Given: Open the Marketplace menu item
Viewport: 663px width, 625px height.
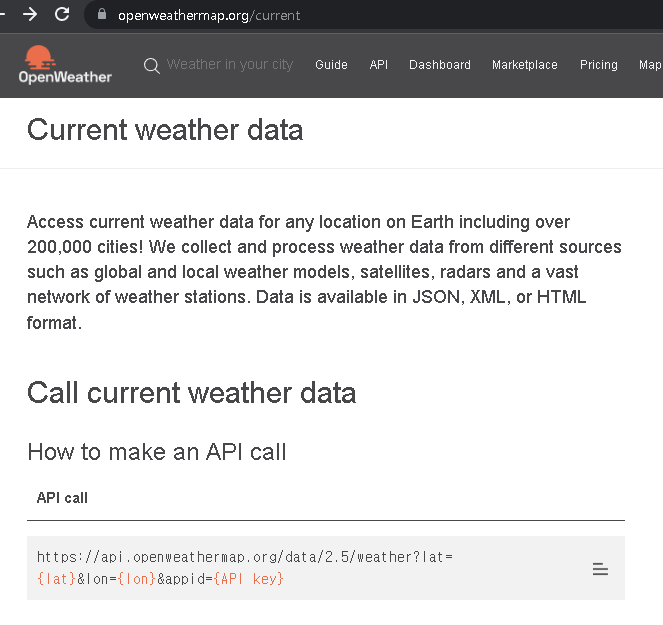Looking at the screenshot, I should (525, 65).
